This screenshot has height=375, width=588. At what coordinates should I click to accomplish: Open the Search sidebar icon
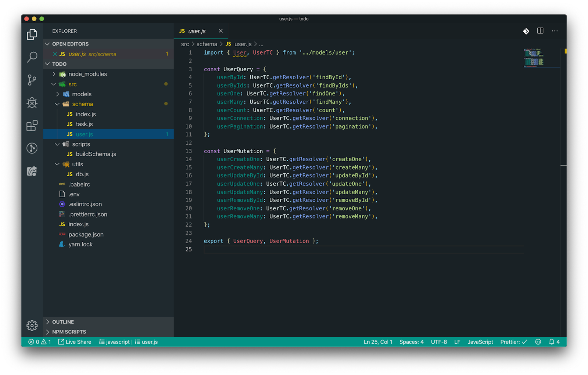pyautogui.click(x=32, y=57)
